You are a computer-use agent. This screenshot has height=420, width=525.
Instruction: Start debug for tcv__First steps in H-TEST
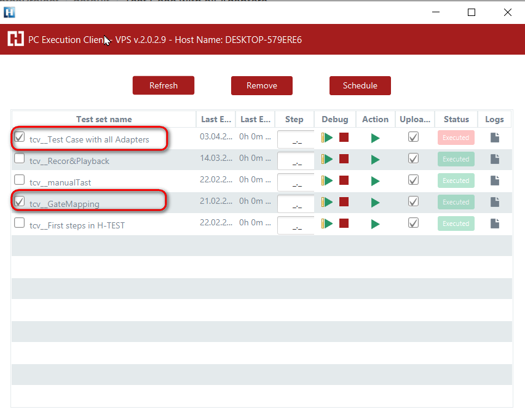[x=328, y=224]
